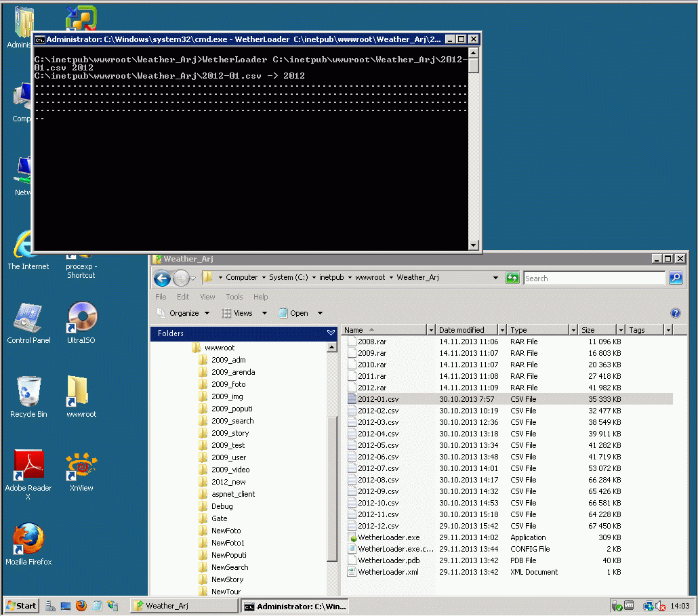Click the Show Desktop quick launch icon
Image resolution: width=698 pixels, height=616 pixels.
(66, 606)
